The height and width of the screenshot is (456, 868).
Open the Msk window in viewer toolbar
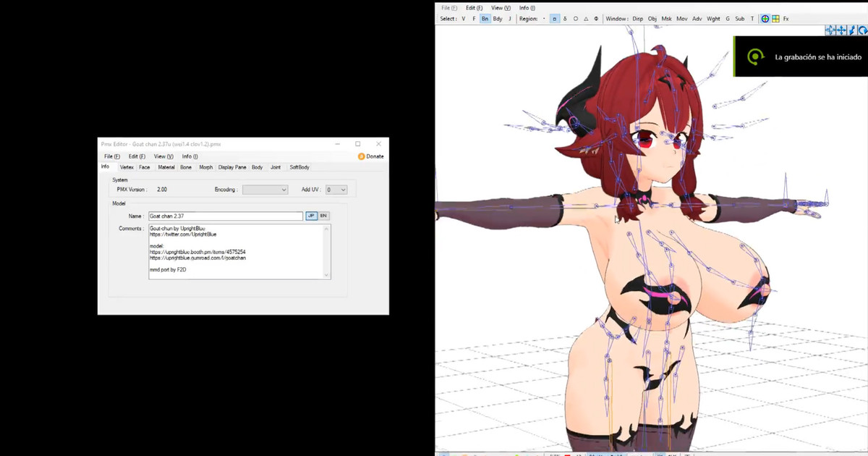(666, 19)
